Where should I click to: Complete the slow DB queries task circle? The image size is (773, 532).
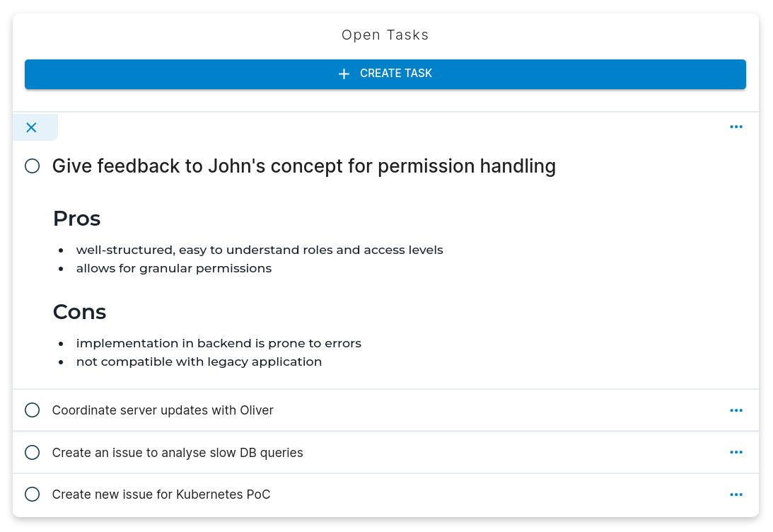32,453
